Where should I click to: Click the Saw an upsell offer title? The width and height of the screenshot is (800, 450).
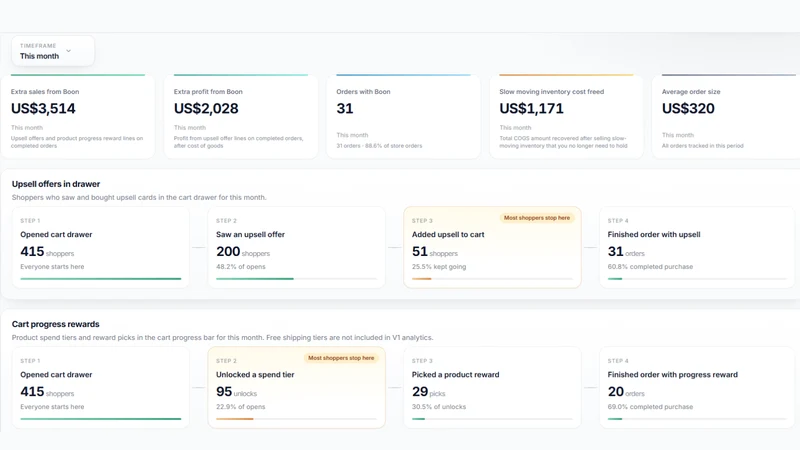point(251,235)
